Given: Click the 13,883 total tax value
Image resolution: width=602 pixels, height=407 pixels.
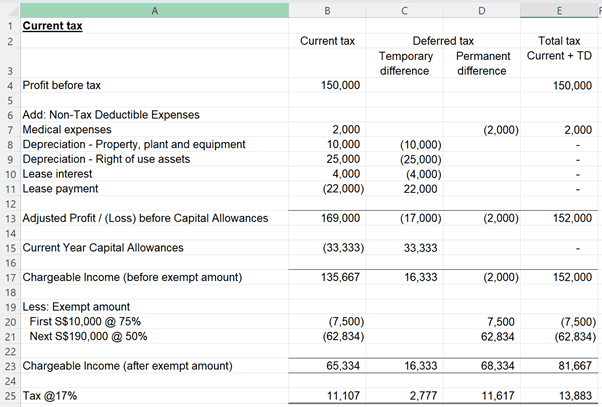Looking at the screenshot, I should [x=575, y=396].
